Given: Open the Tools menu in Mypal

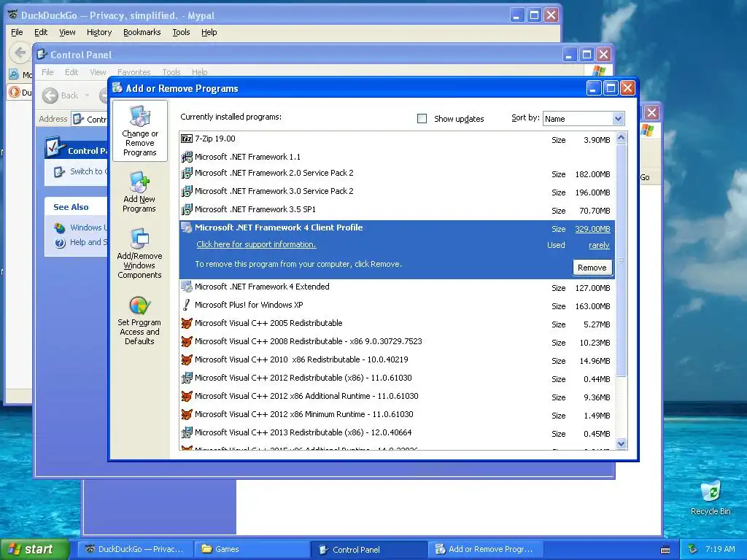Looking at the screenshot, I should (x=181, y=32).
